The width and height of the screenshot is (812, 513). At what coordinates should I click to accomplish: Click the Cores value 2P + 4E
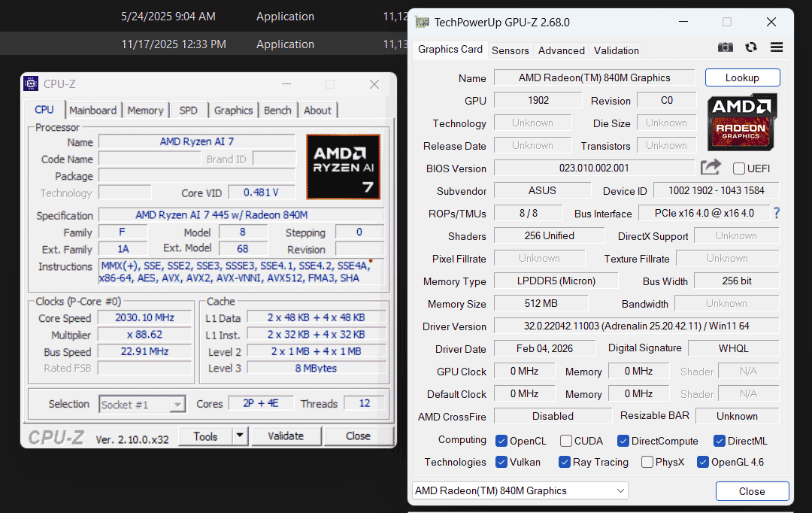tap(261, 403)
